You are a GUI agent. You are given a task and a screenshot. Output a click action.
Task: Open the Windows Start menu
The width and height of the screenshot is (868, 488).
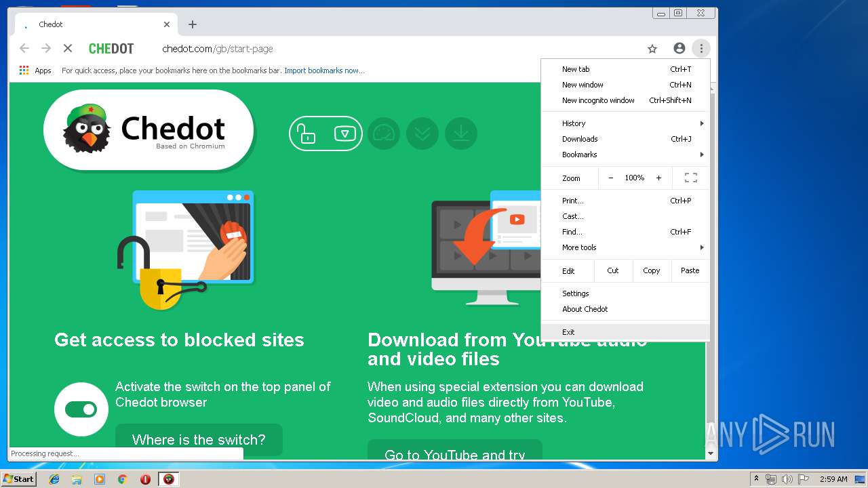coord(19,479)
